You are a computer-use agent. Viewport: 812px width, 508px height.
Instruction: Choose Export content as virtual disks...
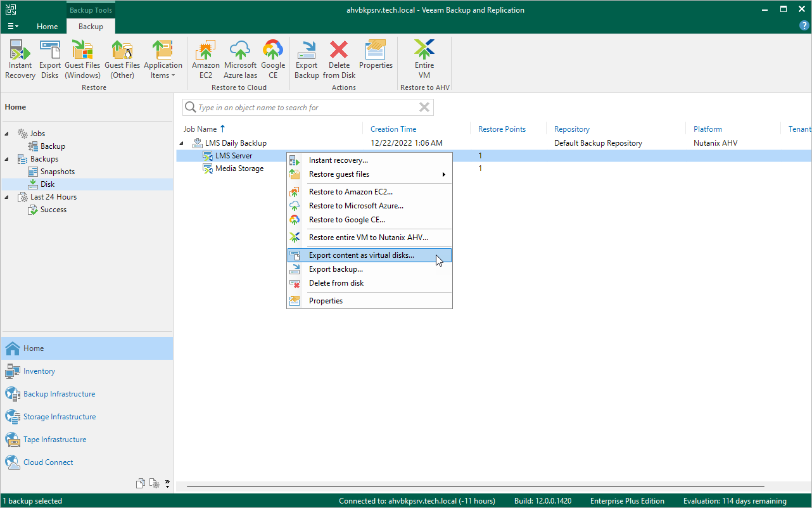point(370,255)
